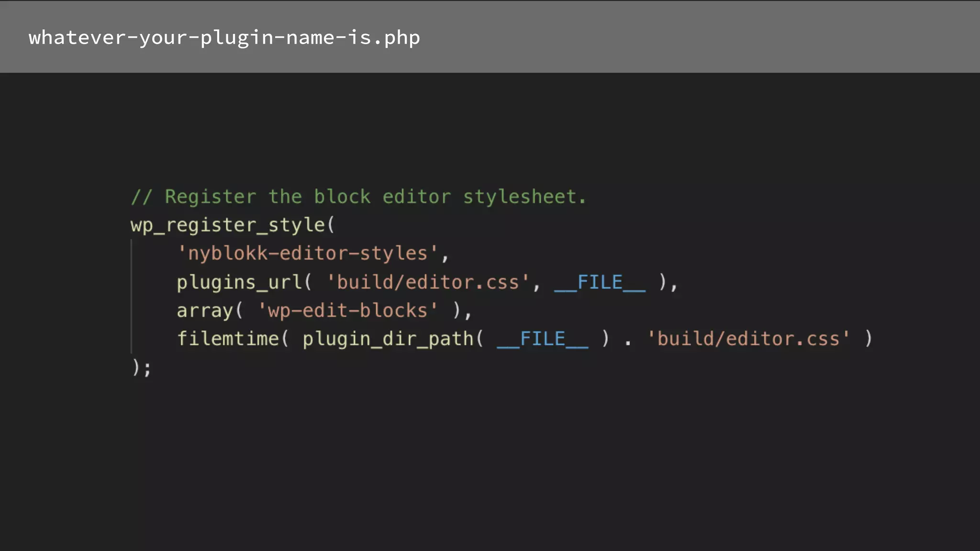Click the 'array(' keyword

[x=210, y=311]
